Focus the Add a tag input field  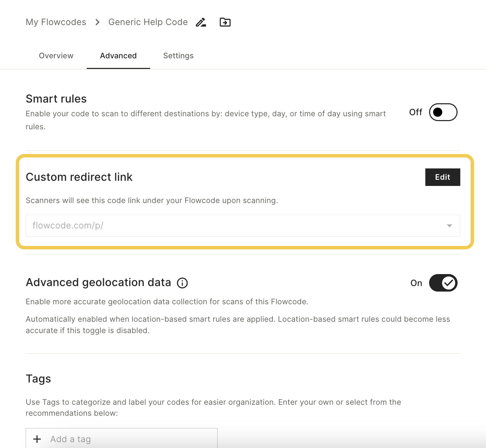(122, 438)
